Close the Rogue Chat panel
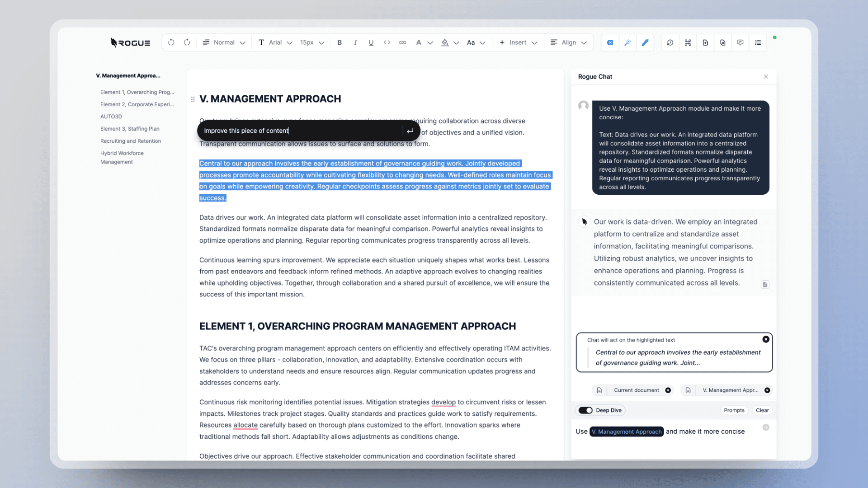The image size is (868, 488). (766, 76)
